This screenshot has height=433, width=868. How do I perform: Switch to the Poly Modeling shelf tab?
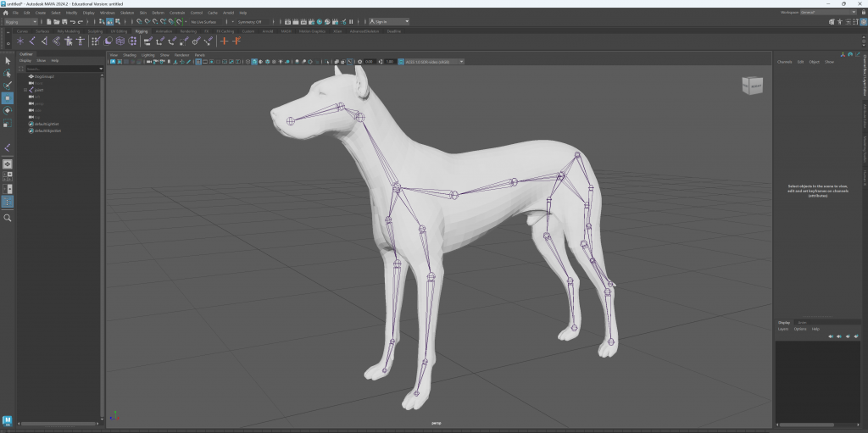tap(69, 31)
